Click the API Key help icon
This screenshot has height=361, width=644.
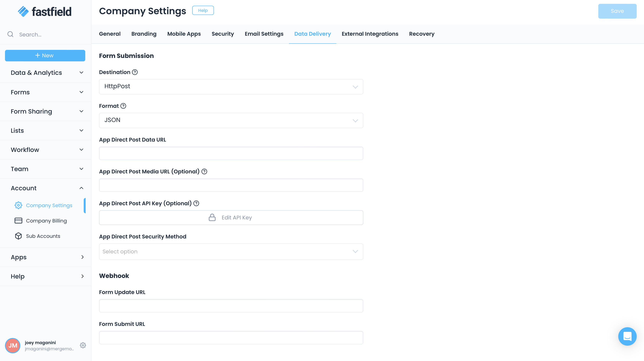tap(196, 203)
